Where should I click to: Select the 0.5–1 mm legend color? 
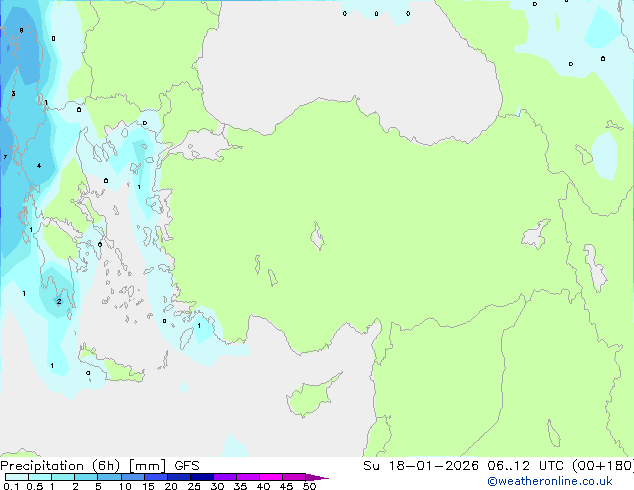coord(40,477)
